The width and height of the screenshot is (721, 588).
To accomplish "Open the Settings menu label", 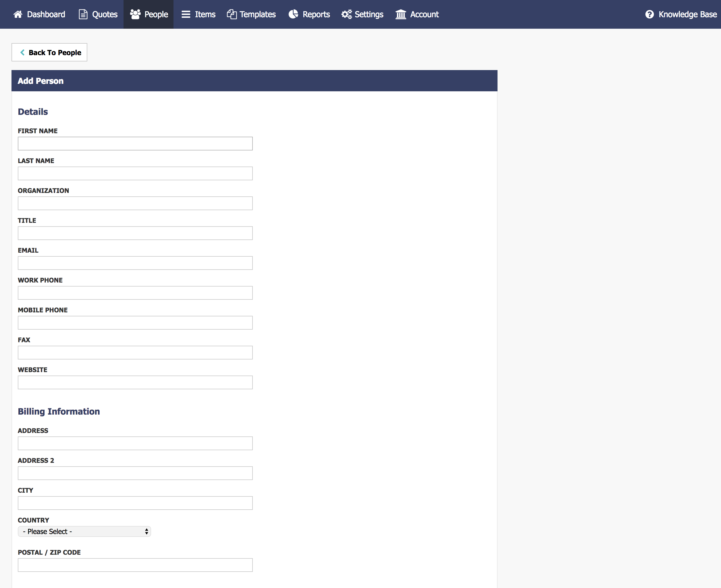I will click(369, 14).
